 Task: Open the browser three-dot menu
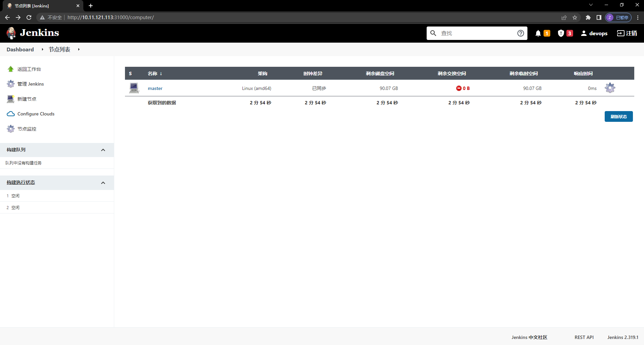[x=638, y=17]
